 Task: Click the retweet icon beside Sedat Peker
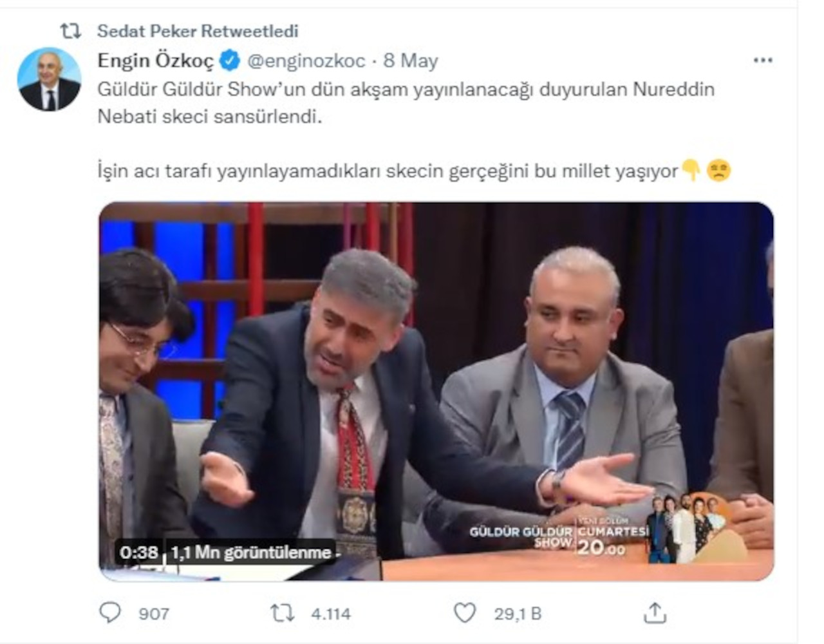click(x=70, y=31)
